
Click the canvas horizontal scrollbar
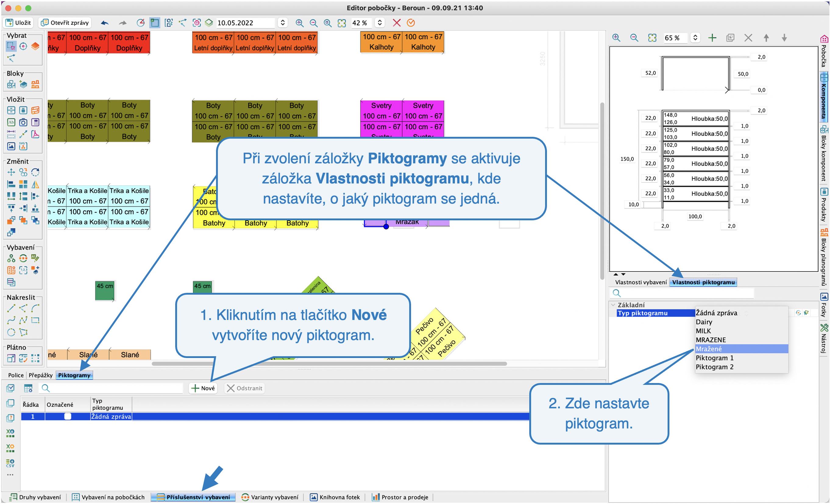(329, 364)
